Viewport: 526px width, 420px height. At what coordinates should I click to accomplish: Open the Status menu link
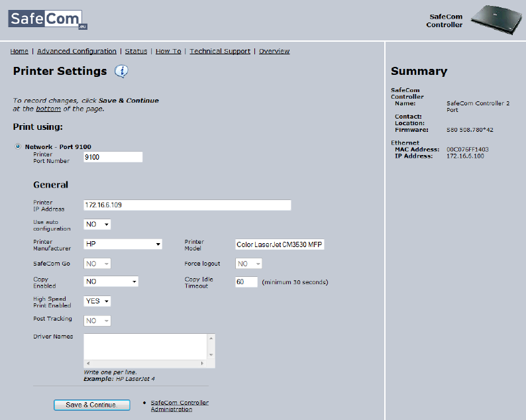tap(136, 51)
